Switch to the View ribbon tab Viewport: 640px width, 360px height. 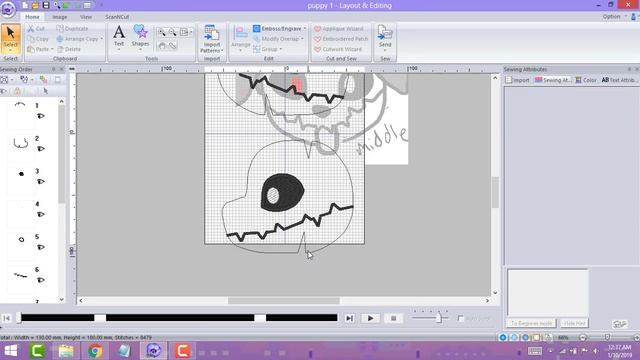tap(86, 17)
